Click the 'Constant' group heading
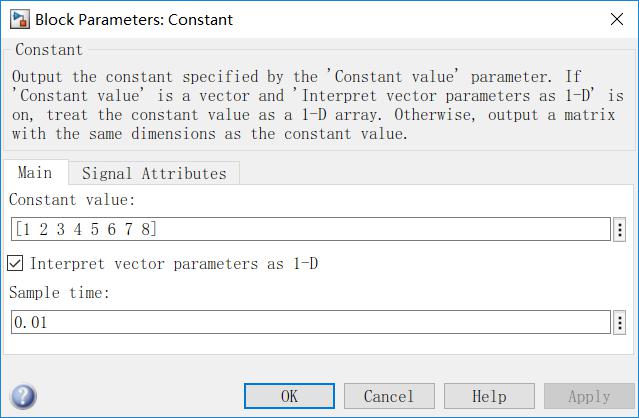The height and width of the screenshot is (418, 639). coord(49,50)
